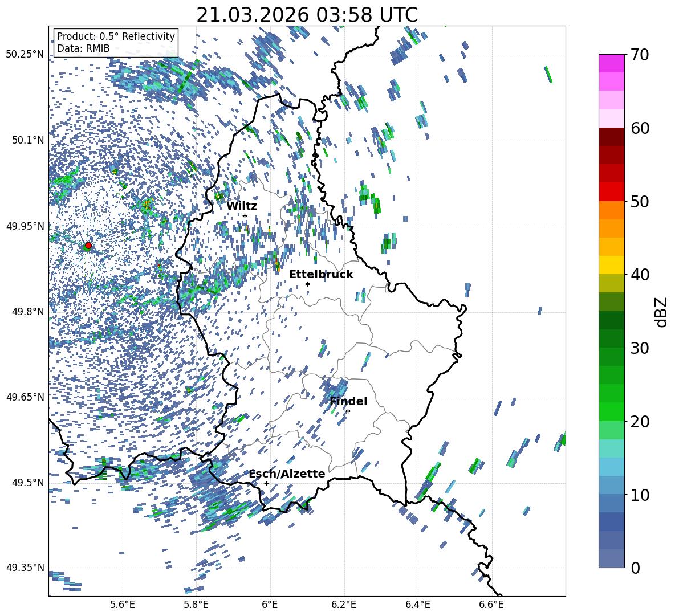Click the Ettelbruck city label
Screen dimensions: 675x616
[x=321, y=275]
